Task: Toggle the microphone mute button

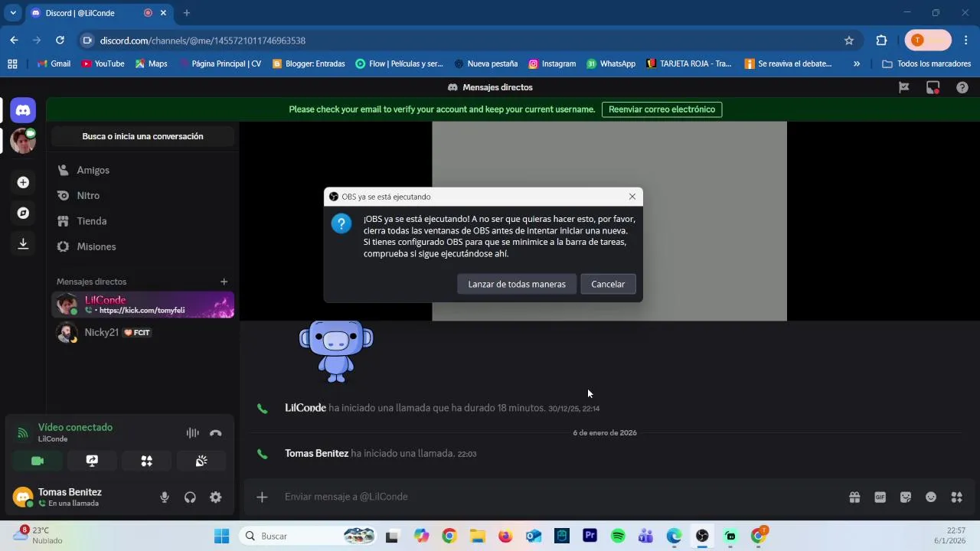Action: 164,497
